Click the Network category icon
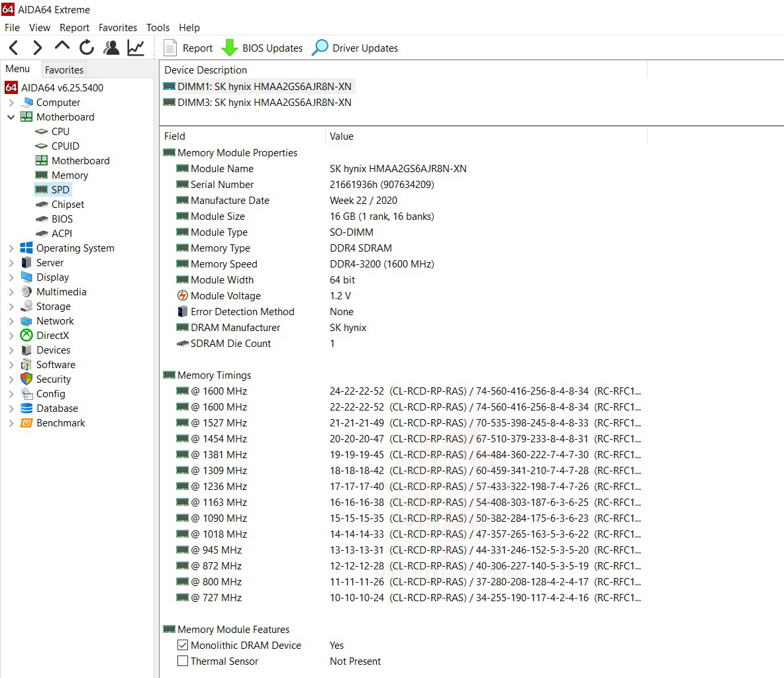This screenshot has width=784, height=678. pos(26,321)
